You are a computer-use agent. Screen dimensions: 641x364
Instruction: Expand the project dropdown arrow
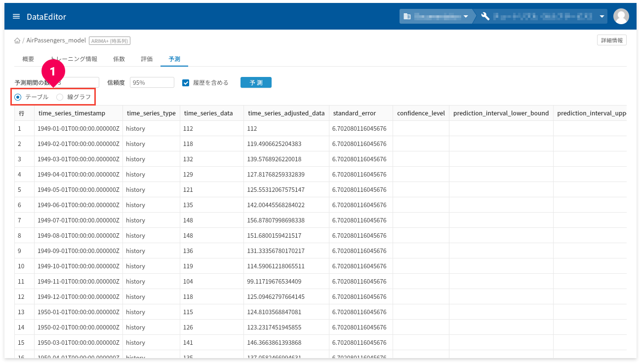pyautogui.click(x=602, y=16)
